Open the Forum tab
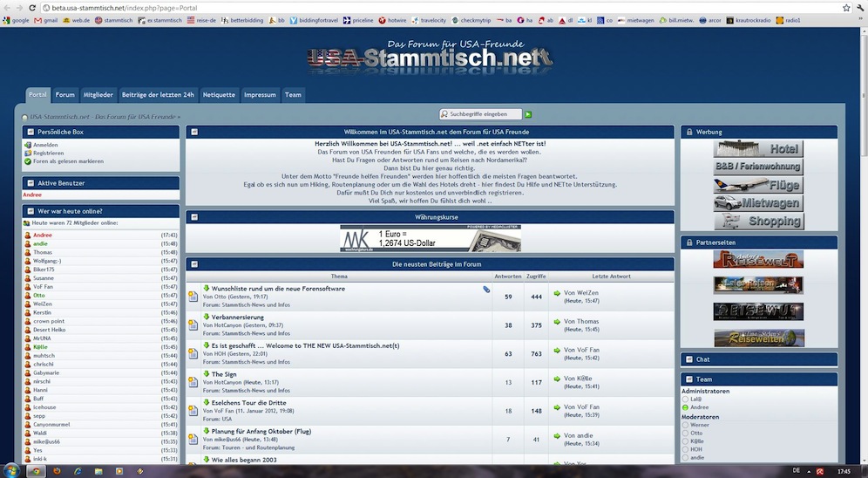 65,95
